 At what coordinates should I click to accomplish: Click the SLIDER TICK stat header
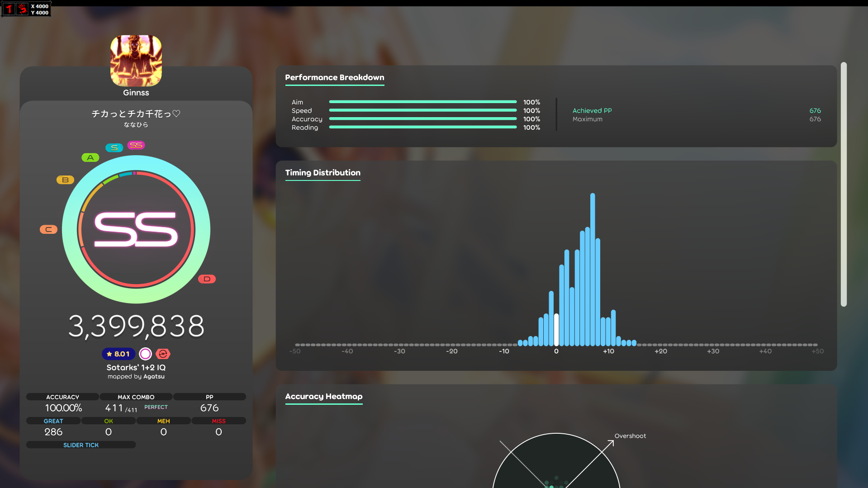tap(81, 445)
